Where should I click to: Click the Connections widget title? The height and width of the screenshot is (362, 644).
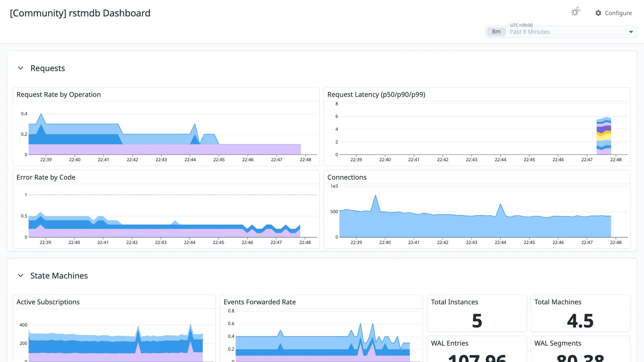coord(347,177)
